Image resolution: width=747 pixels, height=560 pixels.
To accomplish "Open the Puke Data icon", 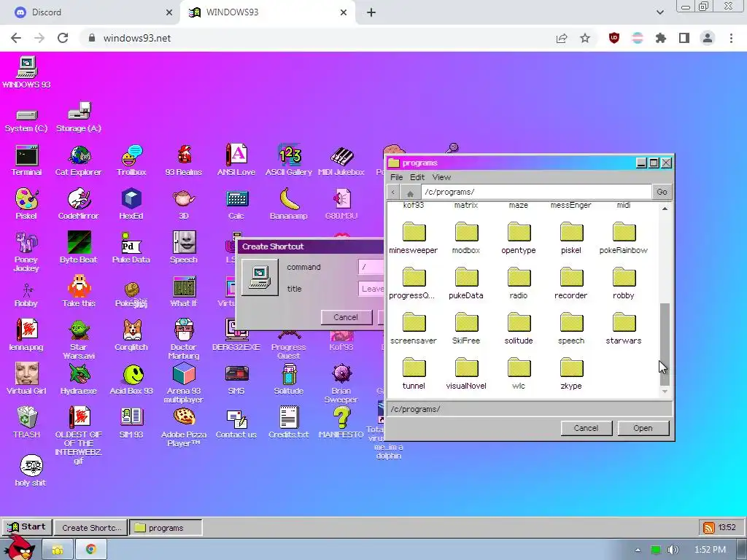I will (131, 247).
